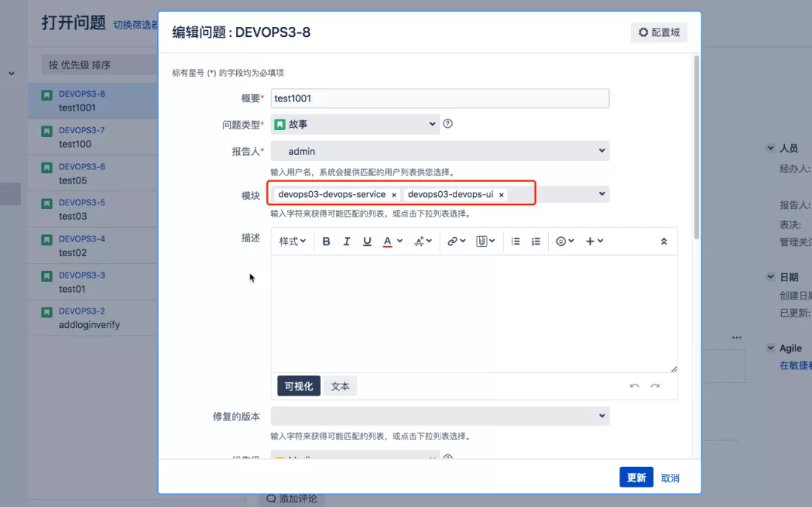Open the 修复的版本 fix version dropdown
Image resolution: width=812 pixels, height=507 pixels.
(440, 416)
